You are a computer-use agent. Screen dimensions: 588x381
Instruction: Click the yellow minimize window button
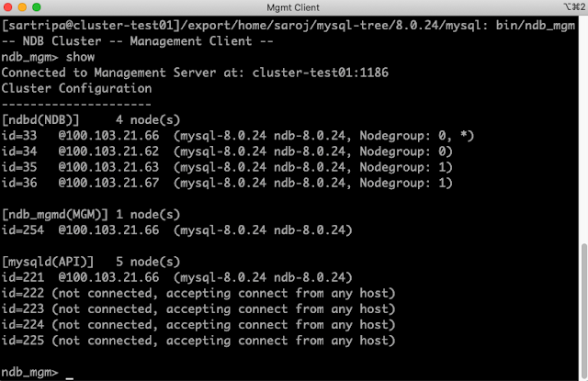(x=22, y=7)
